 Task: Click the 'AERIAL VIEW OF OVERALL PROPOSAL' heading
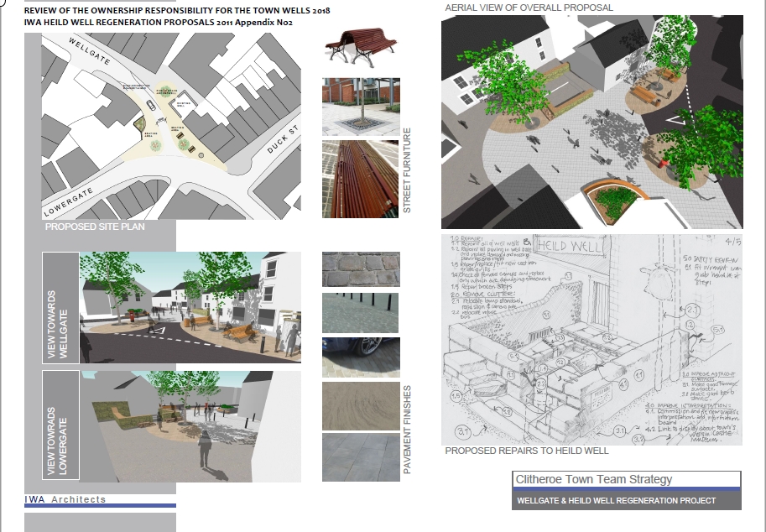click(x=529, y=8)
